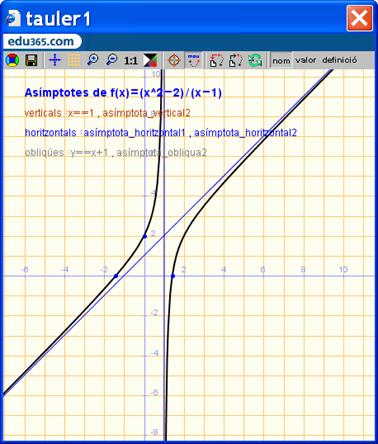
Task: Click the zoom in magnifier icon
Action: 92,60
